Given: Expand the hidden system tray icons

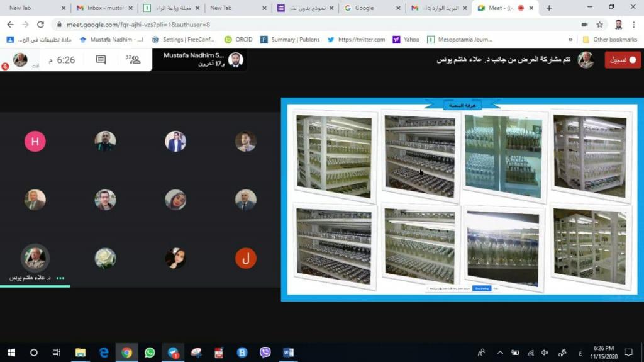Looking at the screenshot, I should click(500, 353).
